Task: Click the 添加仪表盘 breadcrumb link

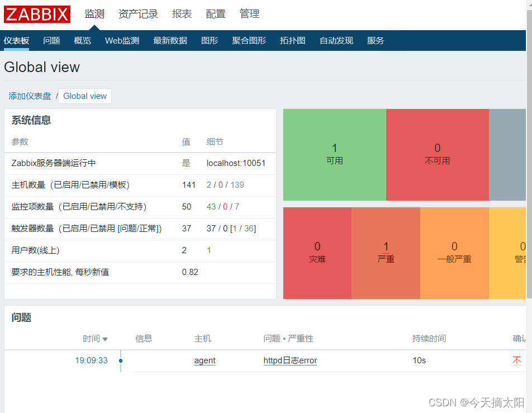Action: click(x=30, y=96)
